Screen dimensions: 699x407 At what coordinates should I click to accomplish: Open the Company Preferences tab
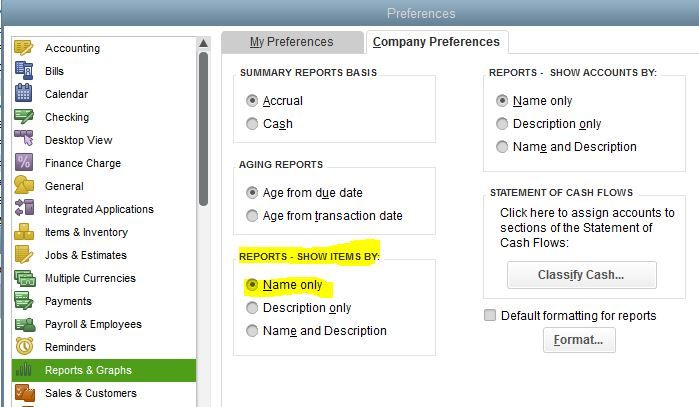(x=436, y=42)
